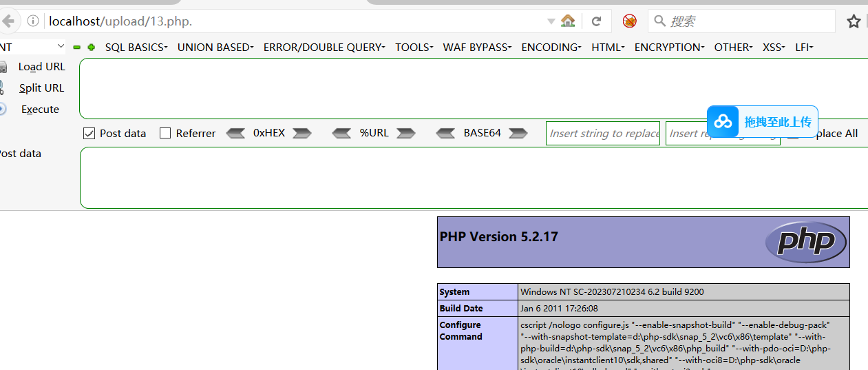Click the magnifier icon in search box
The width and height of the screenshot is (868, 370).
click(659, 21)
